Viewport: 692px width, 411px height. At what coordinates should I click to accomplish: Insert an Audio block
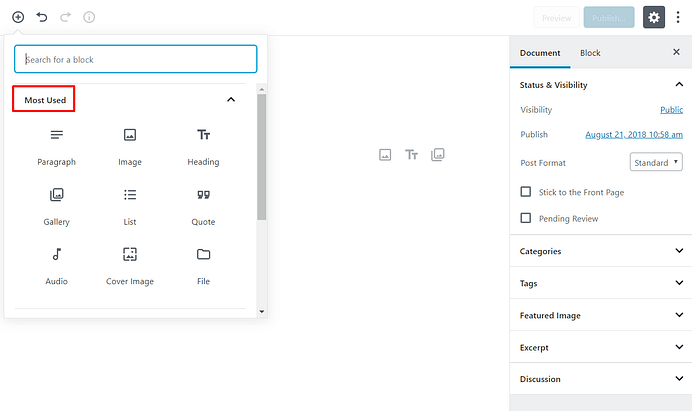click(x=56, y=267)
